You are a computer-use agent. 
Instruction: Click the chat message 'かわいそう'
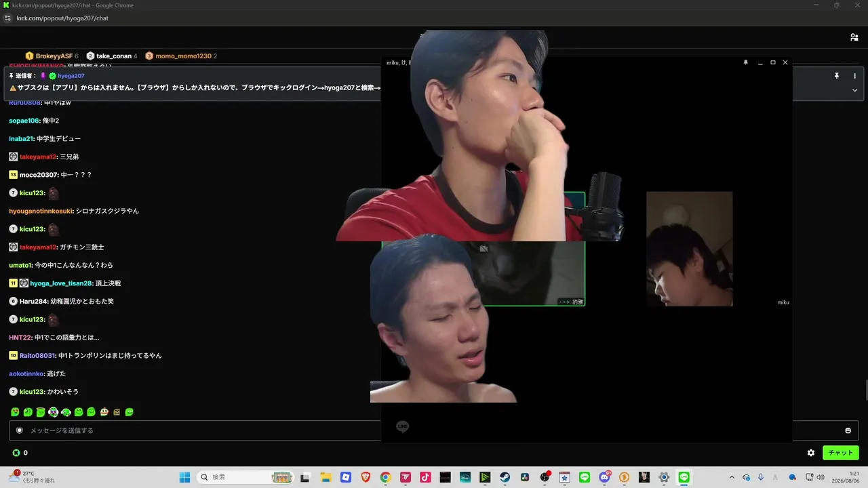tap(64, 392)
